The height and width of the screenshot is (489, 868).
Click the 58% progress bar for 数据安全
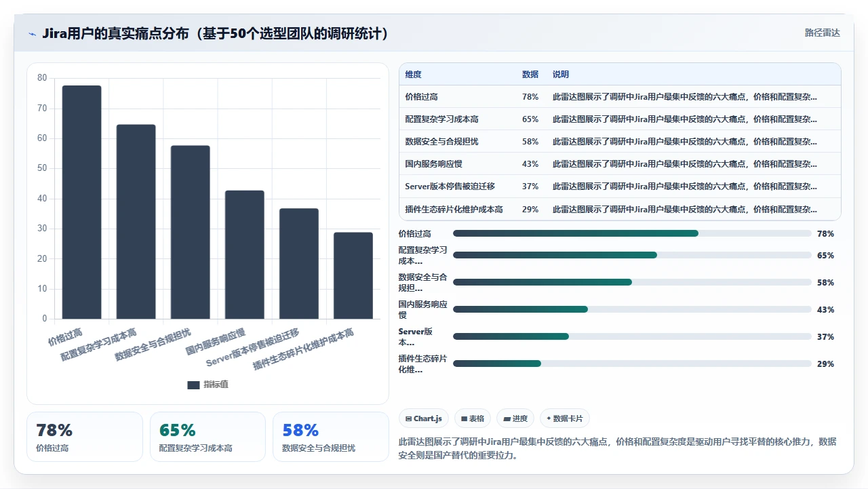click(x=632, y=282)
